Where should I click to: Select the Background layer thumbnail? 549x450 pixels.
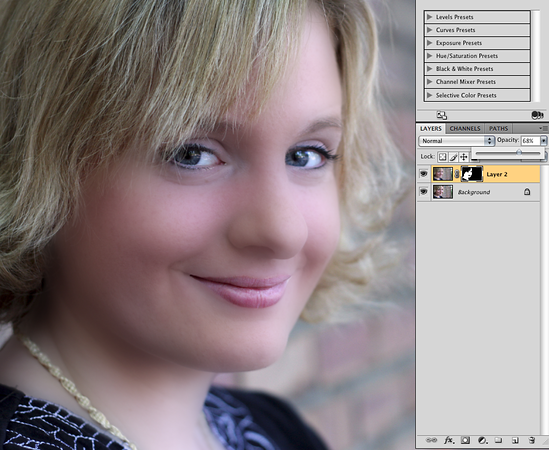443,192
